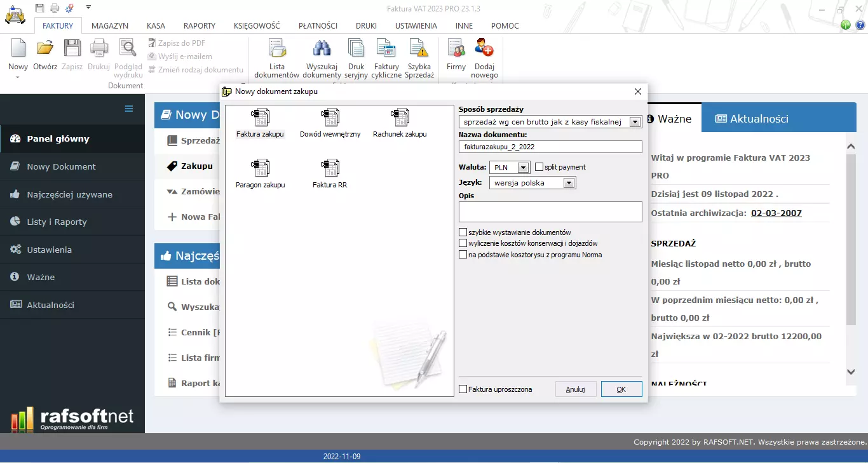Expand the Język wersja polska dropdown
This screenshot has width=868, height=463.
point(569,183)
